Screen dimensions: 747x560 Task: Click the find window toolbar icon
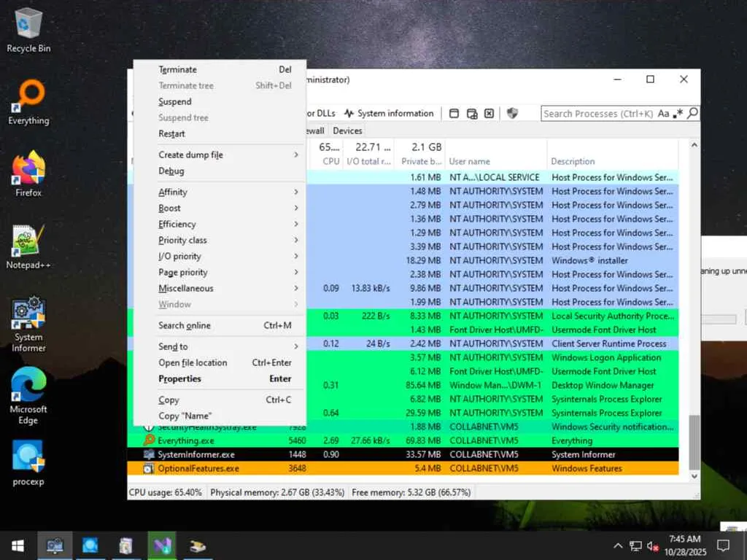tap(454, 113)
